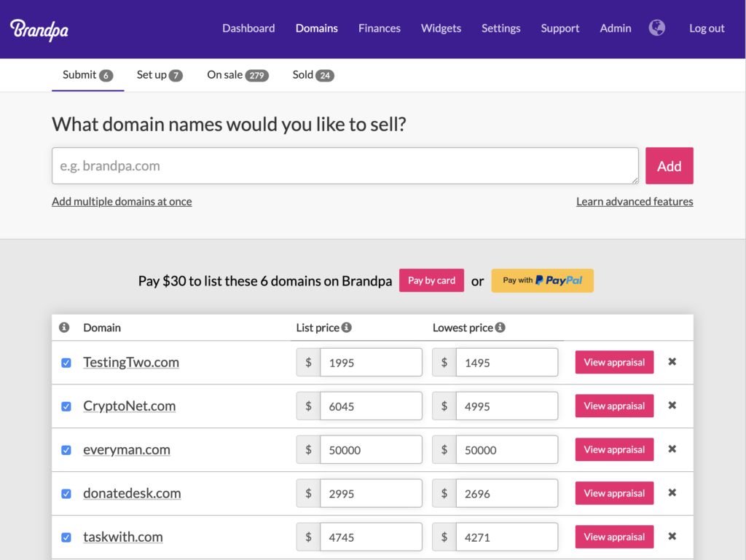Click the Pay by card button
746x560 pixels.
click(x=431, y=280)
